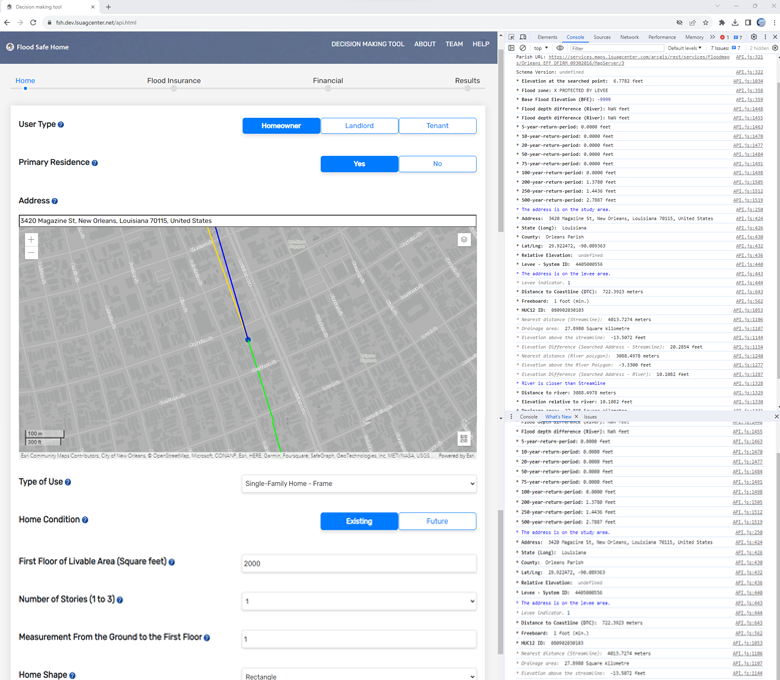
Task: Clear the console with the clear icon
Action: (523, 48)
